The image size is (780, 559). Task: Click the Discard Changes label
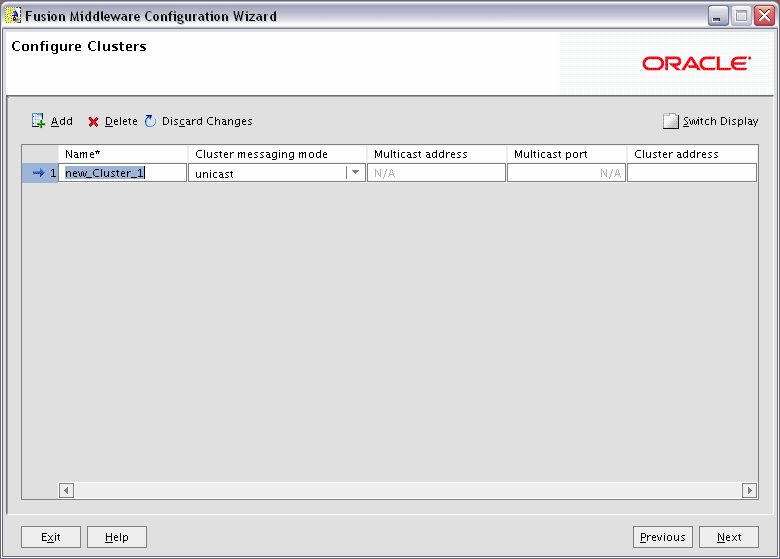pyautogui.click(x=207, y=121)
